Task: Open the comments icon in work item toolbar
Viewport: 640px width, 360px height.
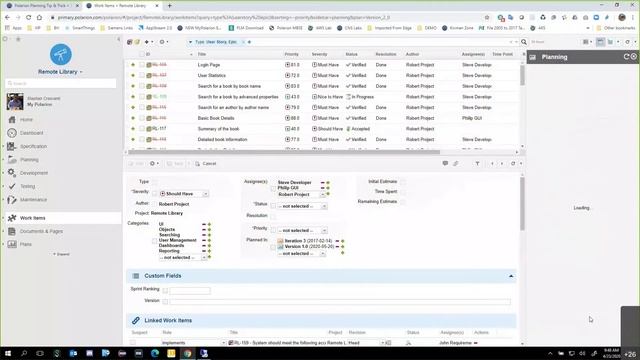Action: [445, 163]
